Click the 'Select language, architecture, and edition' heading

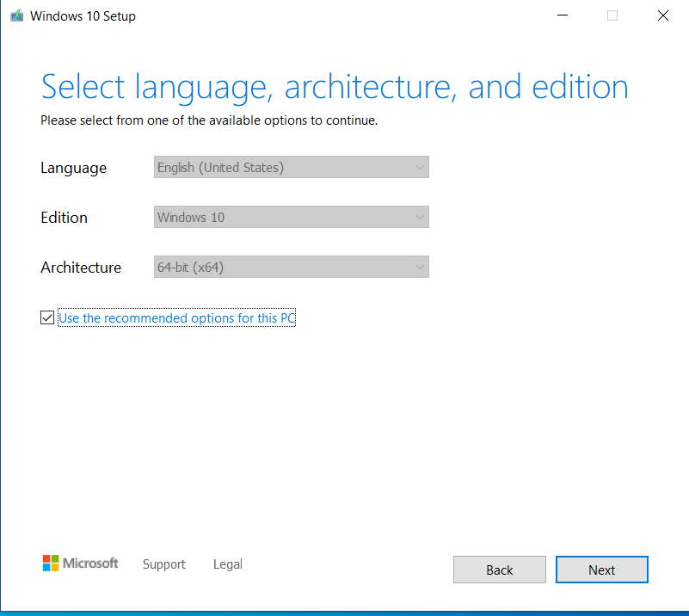[335, 88]
